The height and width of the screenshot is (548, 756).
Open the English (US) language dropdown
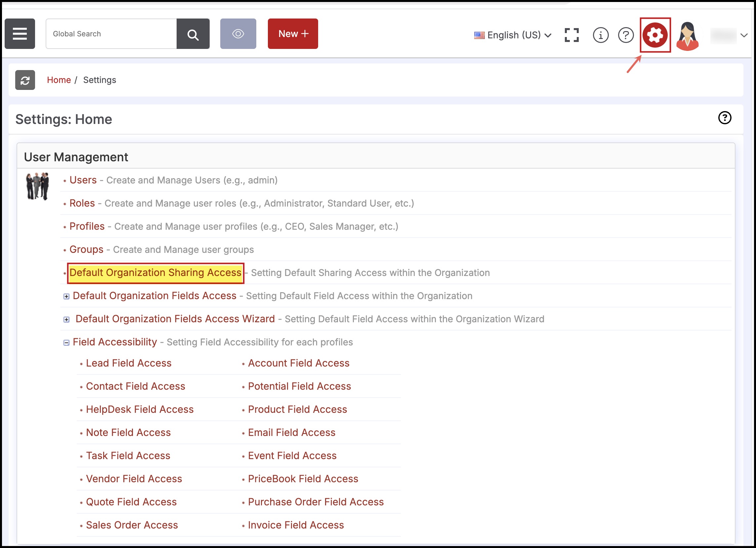pos(513,35)
